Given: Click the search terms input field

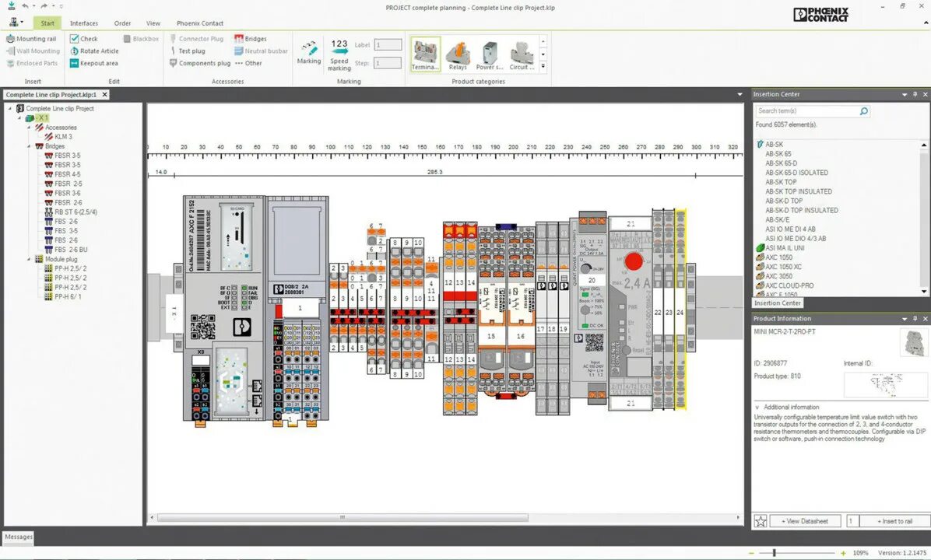Looking at the screenshot, I should [x=806, y=111].
